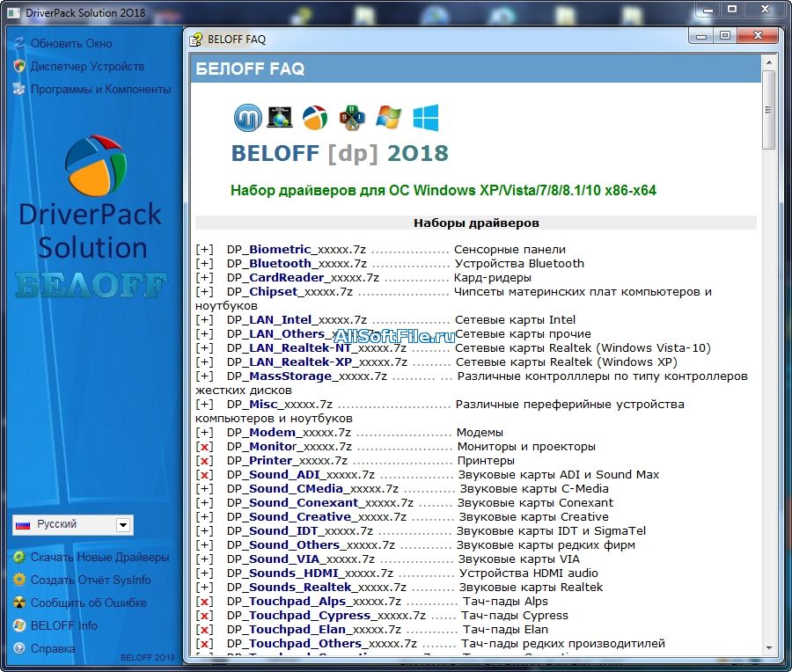Click the laptop with globe icon
Image resolution: width=792 pixels, height=672 pixels.
click(x=280, y=117)
